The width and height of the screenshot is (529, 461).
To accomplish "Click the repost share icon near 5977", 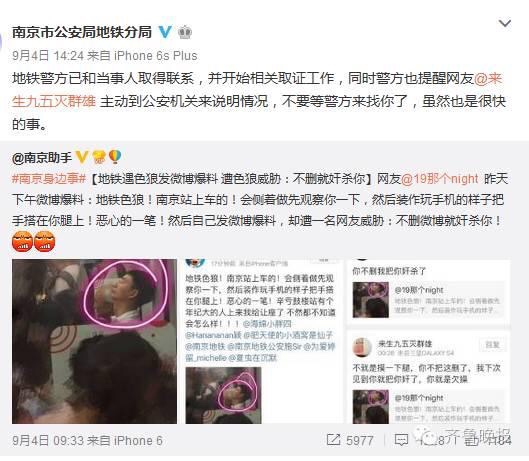I will [x=333, y=440].
